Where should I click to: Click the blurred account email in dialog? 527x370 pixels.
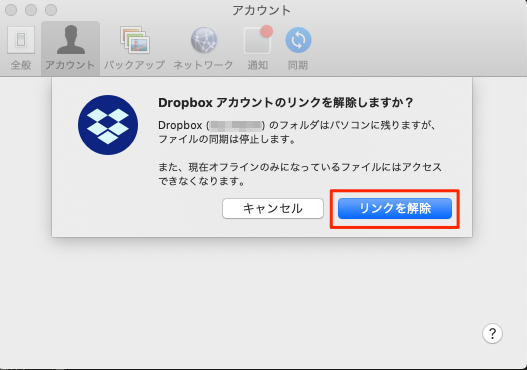click(x=236, y=125)
